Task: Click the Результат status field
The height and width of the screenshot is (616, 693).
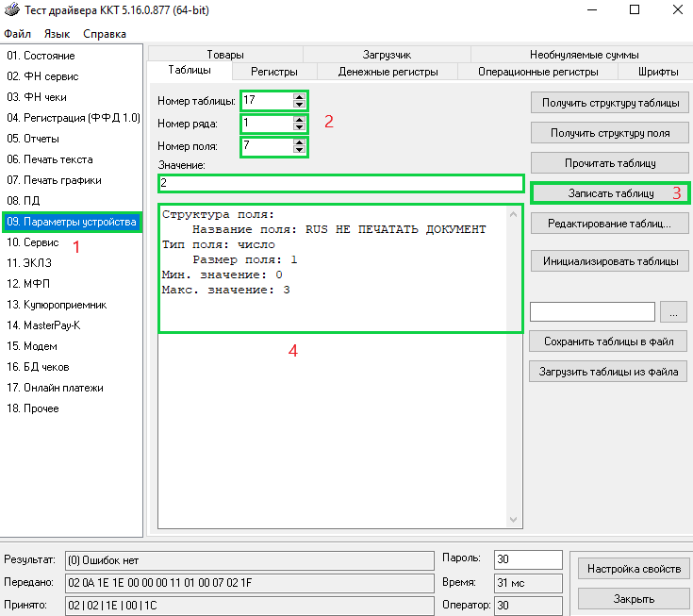Action: click(x=250, y=560)
